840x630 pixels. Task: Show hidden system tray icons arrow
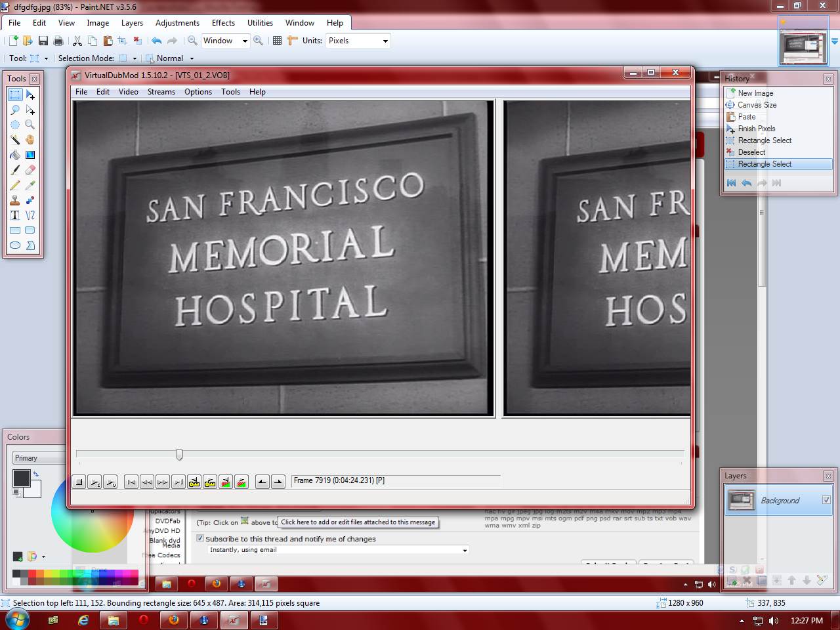click(x=742, y=620)
